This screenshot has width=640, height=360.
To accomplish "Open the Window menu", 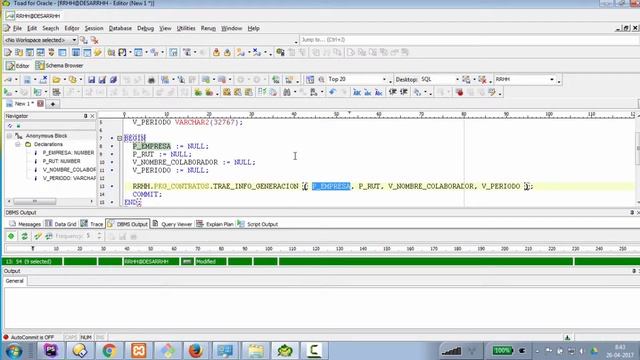I will click(231, 28).
